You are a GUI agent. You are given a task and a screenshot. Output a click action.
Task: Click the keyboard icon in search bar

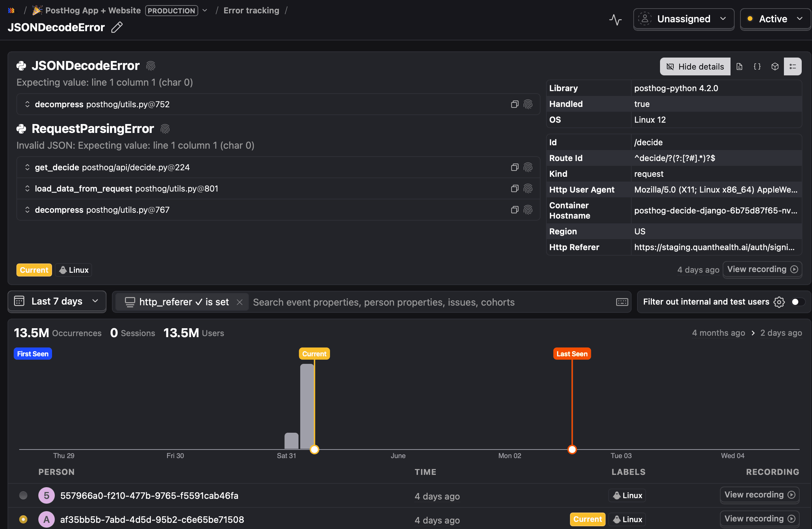622,302
